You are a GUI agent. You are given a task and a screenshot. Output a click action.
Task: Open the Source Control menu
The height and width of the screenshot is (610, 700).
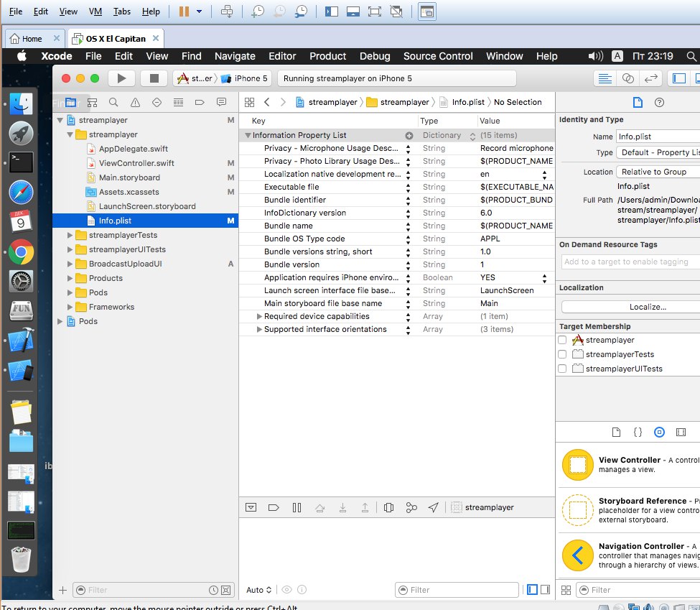pos(437,56)
